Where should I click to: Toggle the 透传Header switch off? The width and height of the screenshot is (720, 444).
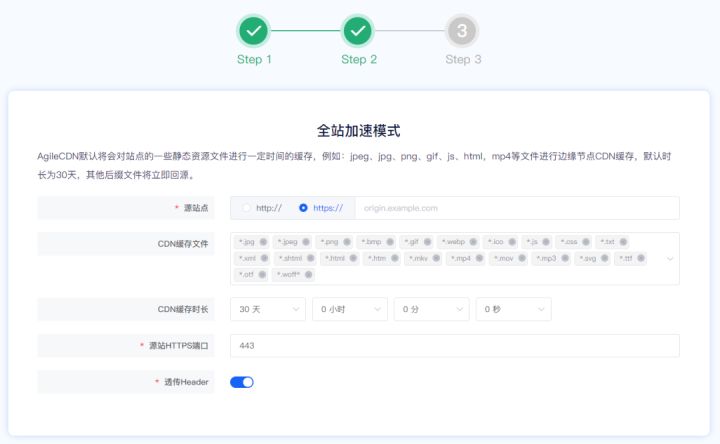pyautogui.click(x=242, y=382)
